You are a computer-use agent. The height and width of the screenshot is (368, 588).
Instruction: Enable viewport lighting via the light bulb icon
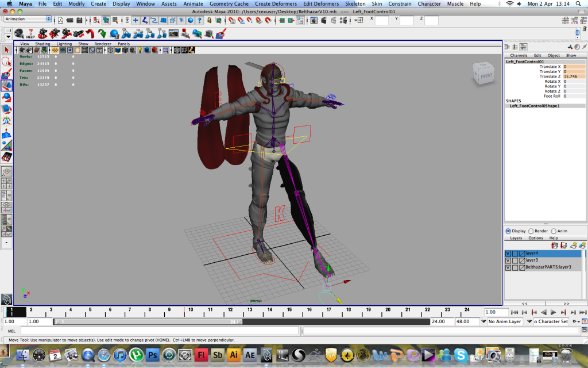tap(139, 50)
